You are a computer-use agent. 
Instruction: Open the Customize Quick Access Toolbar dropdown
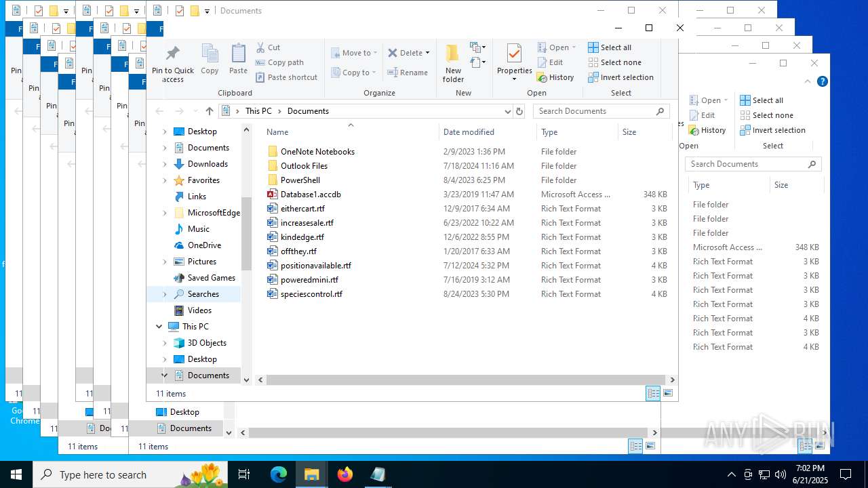[x=207, y=11]
